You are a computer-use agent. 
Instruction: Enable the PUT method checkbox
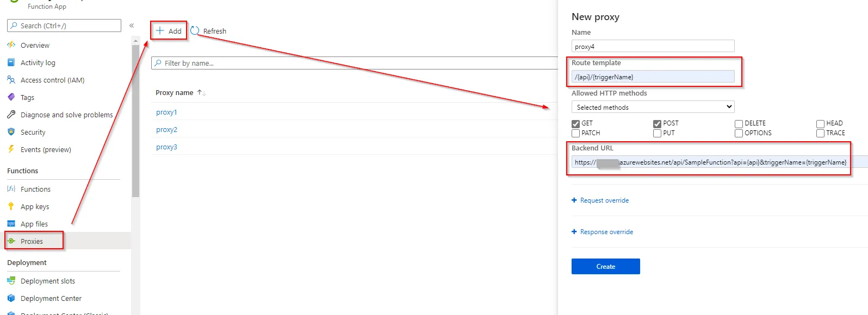[657, 133]
